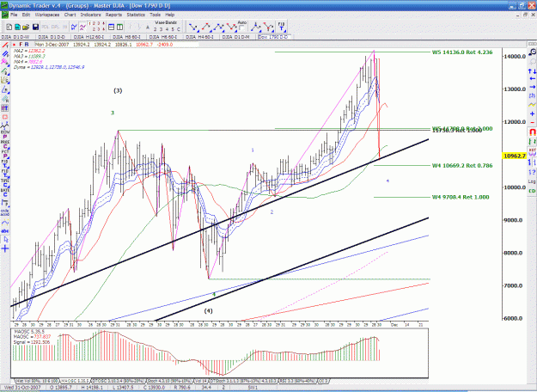Click the FIB T tool icon
Viewport: 537px width, 392px height.
pyautogui.click(x=281, y=27)
